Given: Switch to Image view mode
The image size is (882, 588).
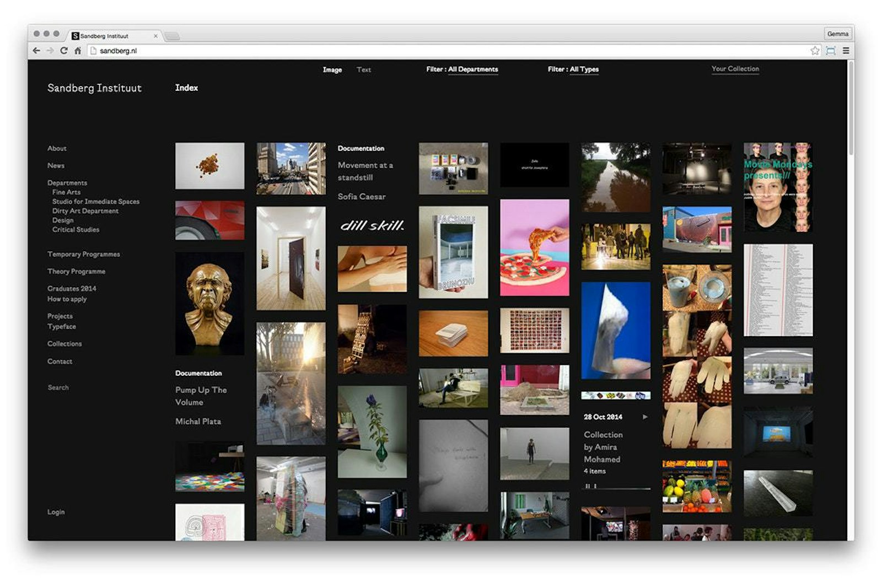Looking at the screenshot, I should [x=332, y=70].
